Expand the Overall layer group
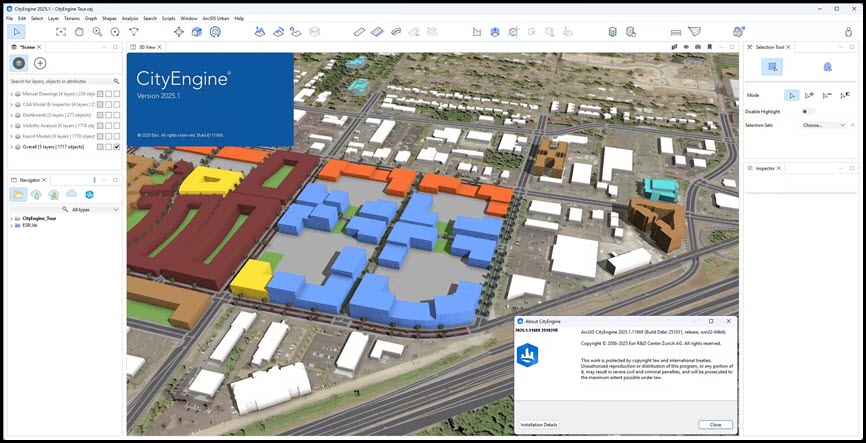The image size is (866, 443). coord(11,147)
